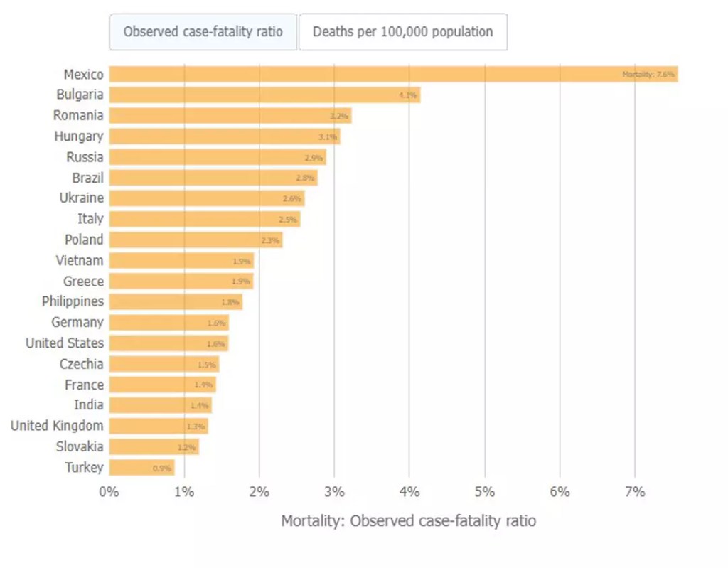The image size is (728, 568).
Task: Choose the Philippines 1.8% bar
Action: click(x=175, y=302)
